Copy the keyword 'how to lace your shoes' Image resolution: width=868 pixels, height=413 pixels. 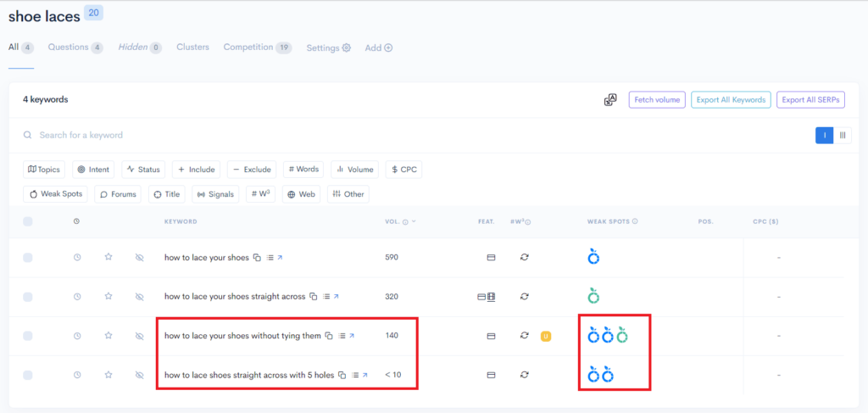tap(257, 258)
